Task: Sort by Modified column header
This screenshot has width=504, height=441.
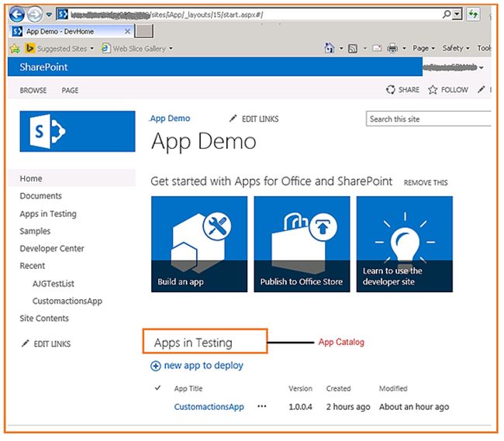Action: tap(393, 388)
